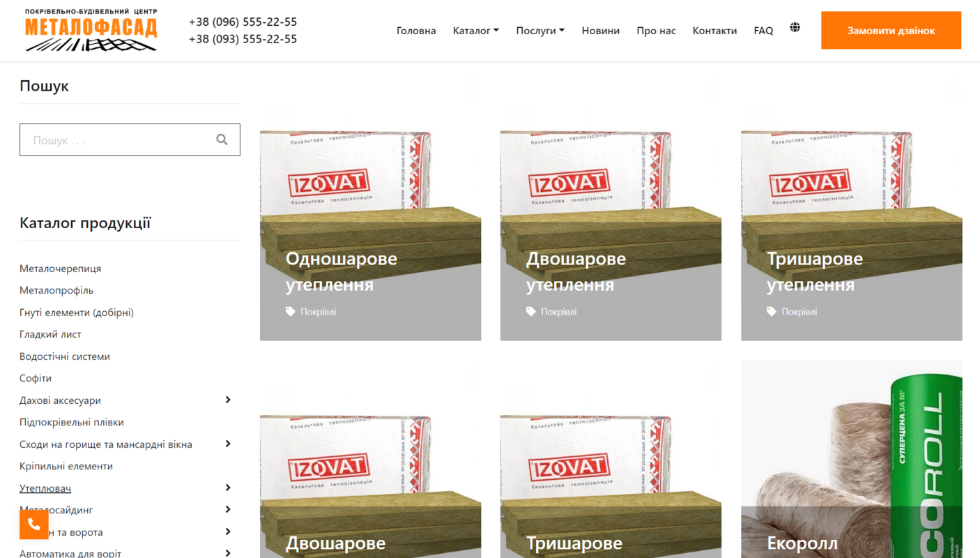The height and width of the screenshot is (558, 980).
Task: Open the Еколл product card title
Action: [x=802, y=543]
